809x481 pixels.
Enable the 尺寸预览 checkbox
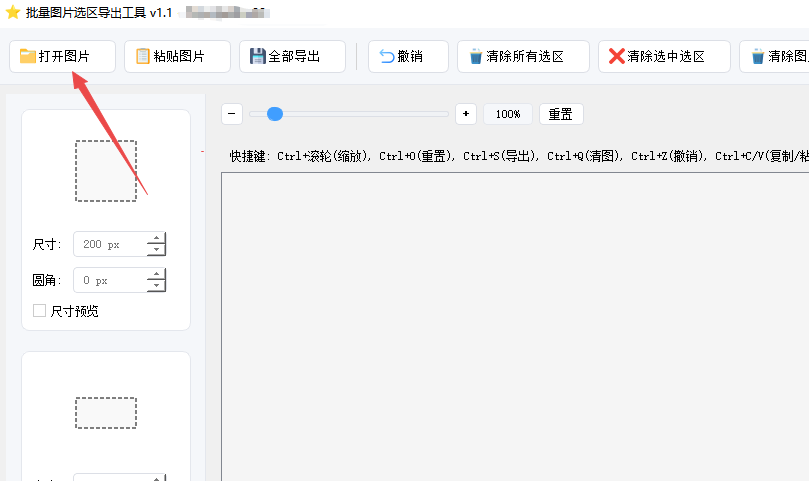tap(40, 311)
